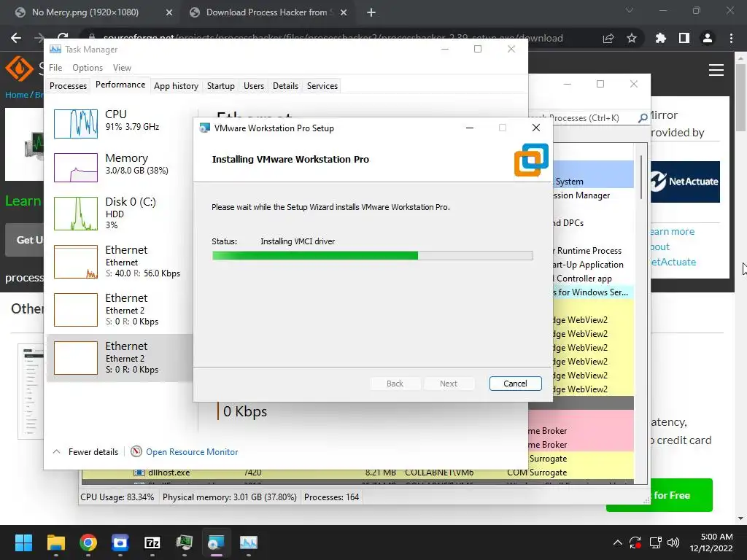
Task: Select dllhost.exe row in Process Hacker
Action: pos(357,472)
